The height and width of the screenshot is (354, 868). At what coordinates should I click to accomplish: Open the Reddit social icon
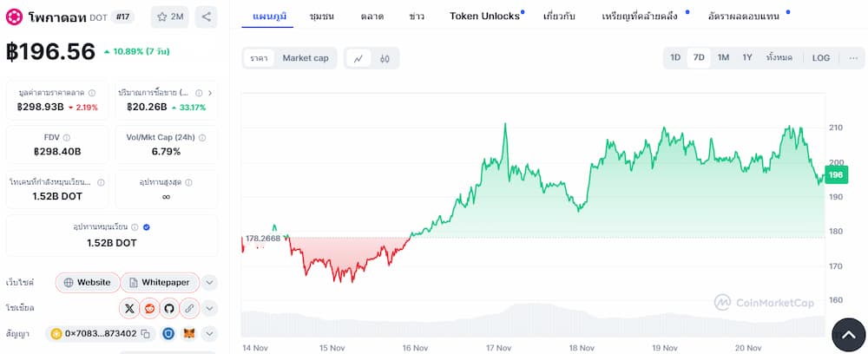(149, 308)
